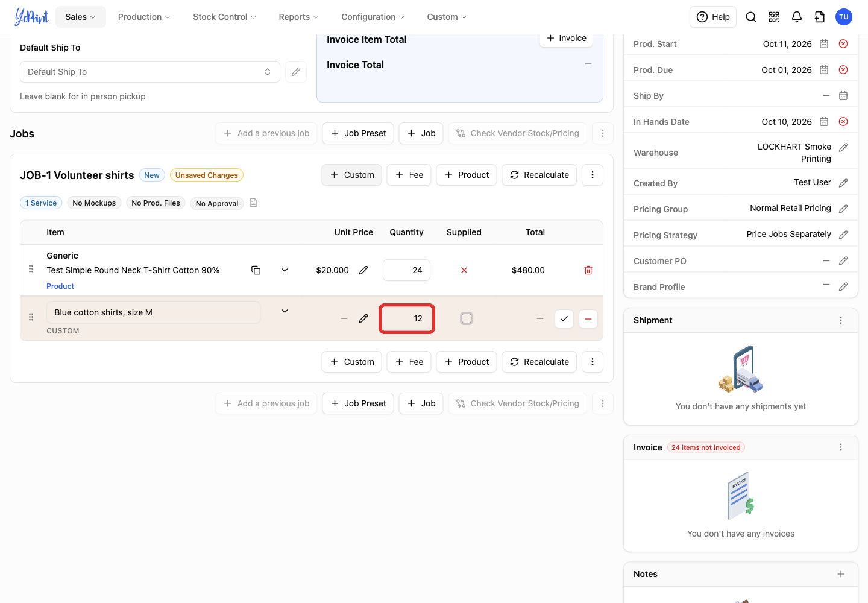Edit the Default Ship To address pencil

296,72
